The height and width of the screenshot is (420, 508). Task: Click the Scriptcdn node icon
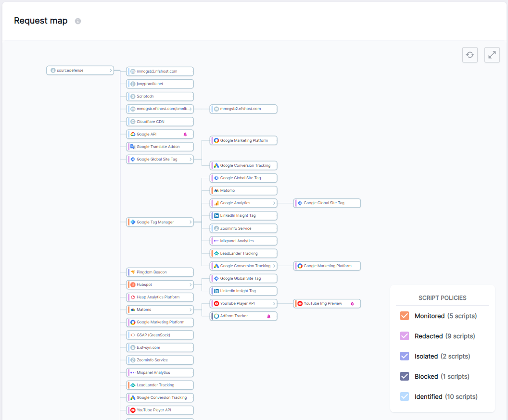point(133,97)
